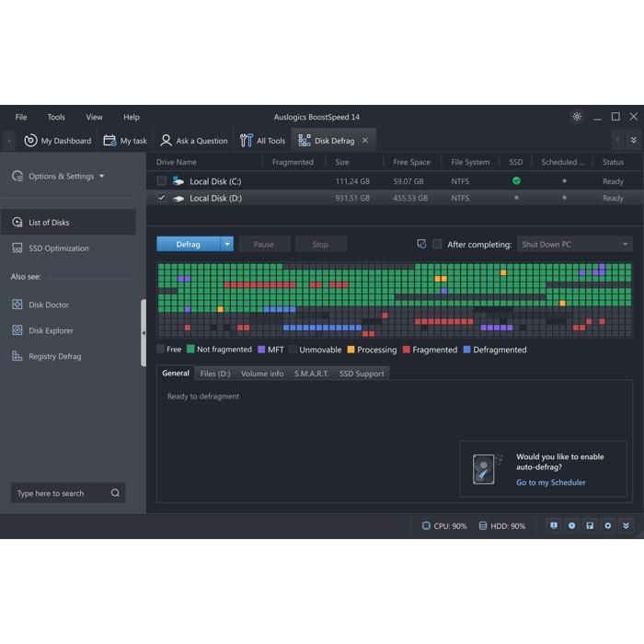Screen dimensions: 644x644
Task: Click the gear settings icon in status bar
Action: pyautogui.click(x=608, y=525)
